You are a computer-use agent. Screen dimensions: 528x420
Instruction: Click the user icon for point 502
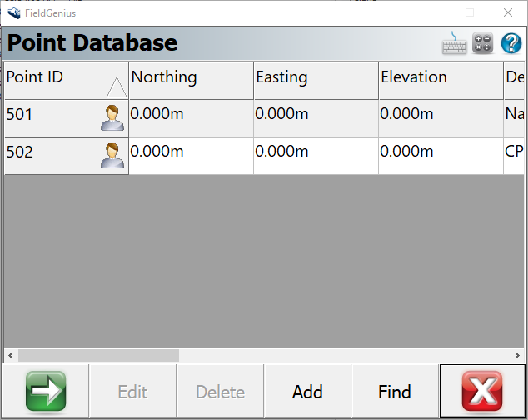pos(112,156)
